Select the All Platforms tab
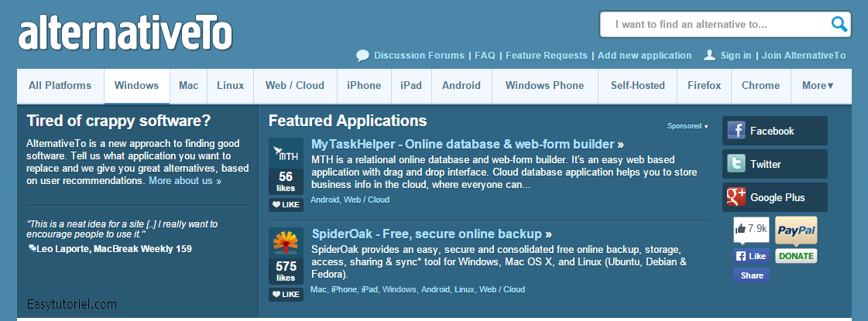 pos(60,86)
